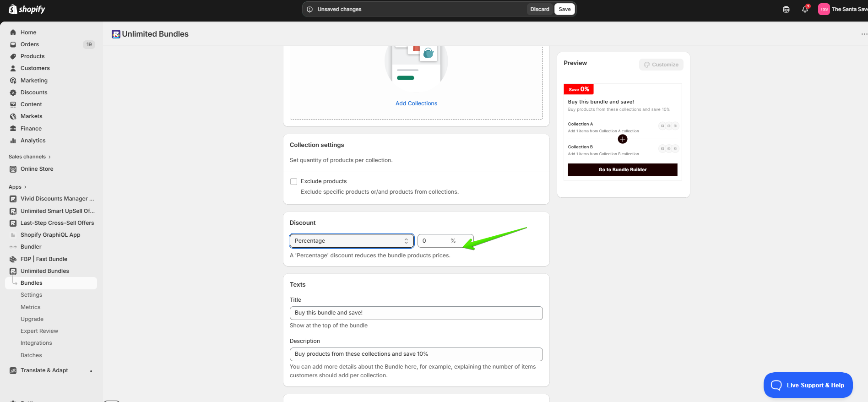Click the FBP Fast Bundle icon
This screenshot has width=868, height=402.
point(13,259)
